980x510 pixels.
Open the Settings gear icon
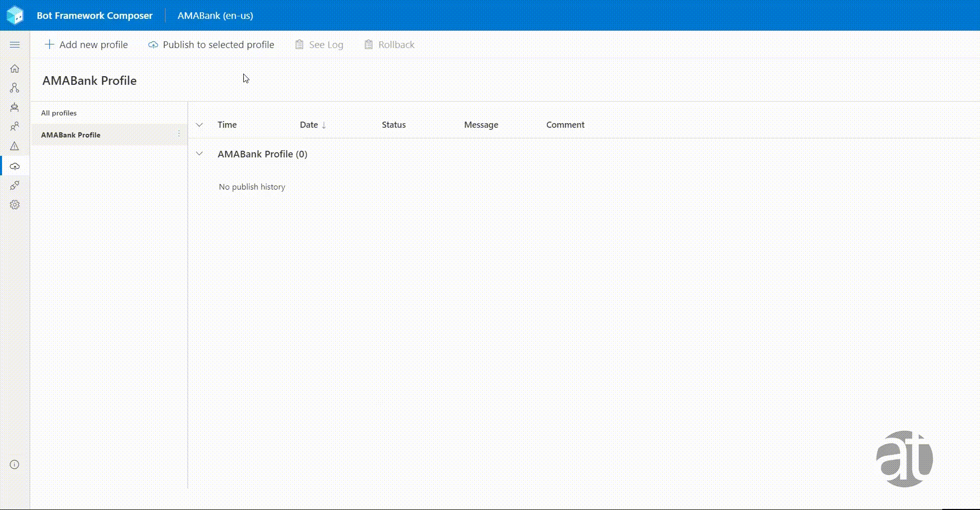point(15,205)
